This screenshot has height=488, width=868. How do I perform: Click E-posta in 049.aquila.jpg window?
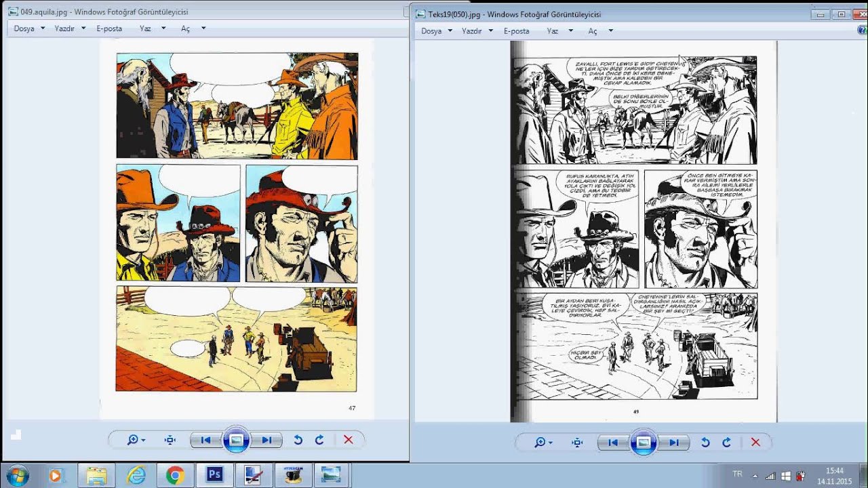point(109,28)
